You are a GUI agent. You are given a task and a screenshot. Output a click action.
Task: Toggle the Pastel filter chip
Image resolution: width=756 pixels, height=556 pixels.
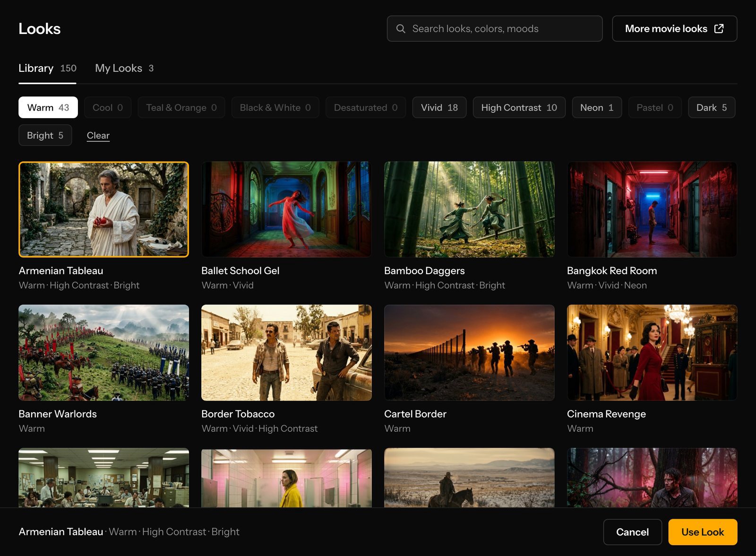655,108
